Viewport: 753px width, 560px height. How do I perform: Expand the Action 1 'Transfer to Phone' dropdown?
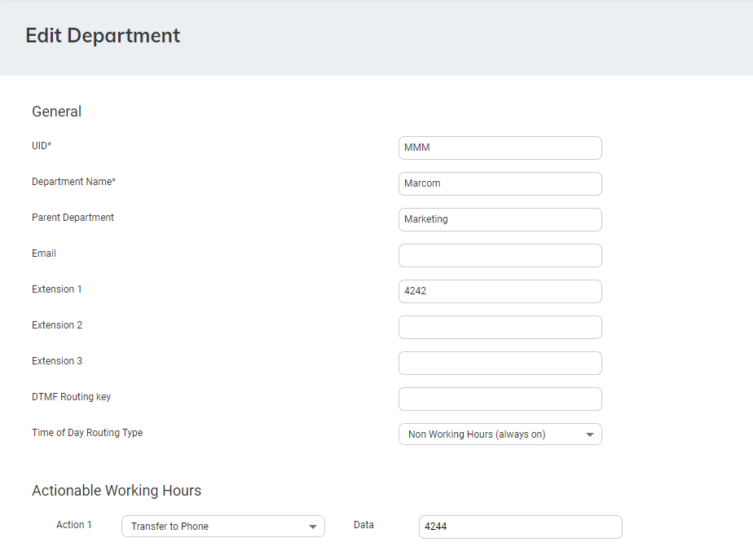click(x=222, y=527)
